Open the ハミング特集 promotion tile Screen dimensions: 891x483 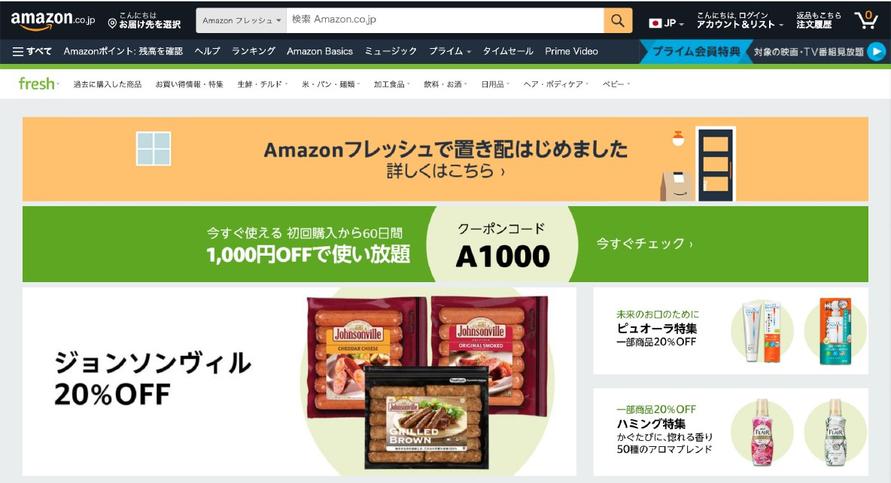click(x=731, y=432)
